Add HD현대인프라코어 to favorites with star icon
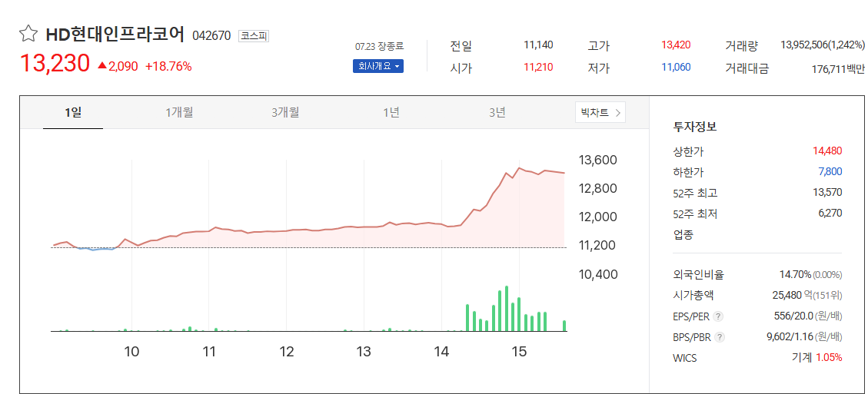Image resolution: width=868 pixels, height=394 pixels. 28,35
